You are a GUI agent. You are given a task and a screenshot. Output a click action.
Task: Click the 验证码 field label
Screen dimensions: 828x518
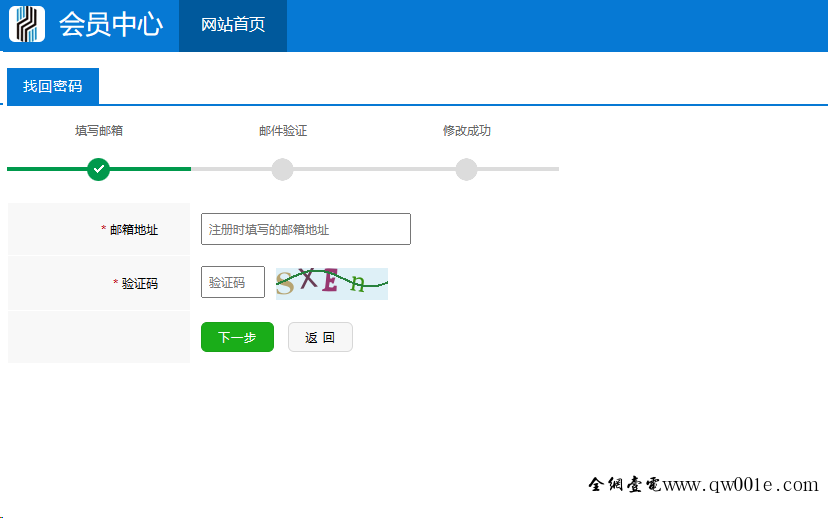pos(139,284)
